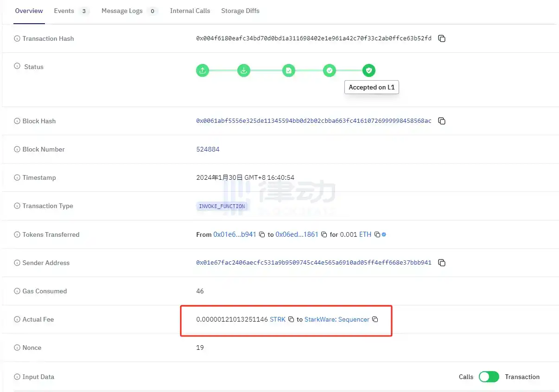Open the Internal Calls tab
This screenshot has width=559, height=392.
(x=190, y=11)
